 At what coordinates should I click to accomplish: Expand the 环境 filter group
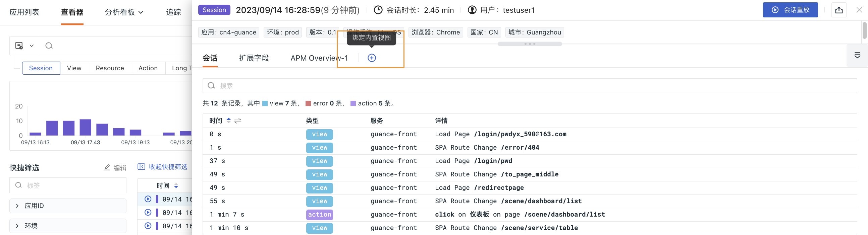click(x=68, y=226)
